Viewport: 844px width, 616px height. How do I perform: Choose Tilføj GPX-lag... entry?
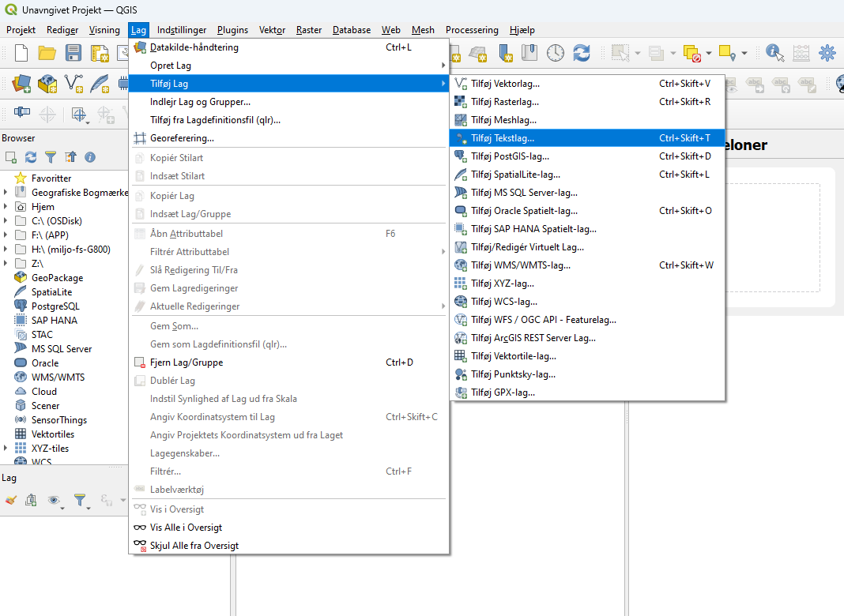coord(587,393)
